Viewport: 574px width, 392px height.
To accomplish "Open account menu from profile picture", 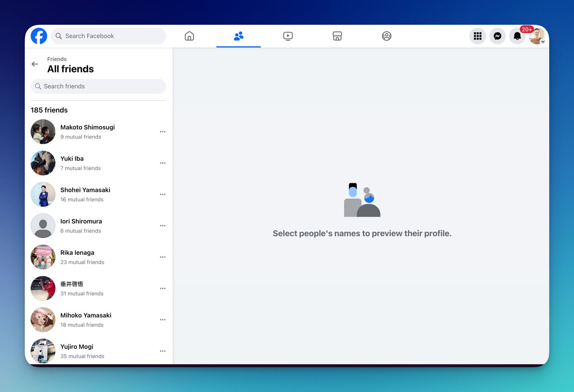I will [537, 36].
